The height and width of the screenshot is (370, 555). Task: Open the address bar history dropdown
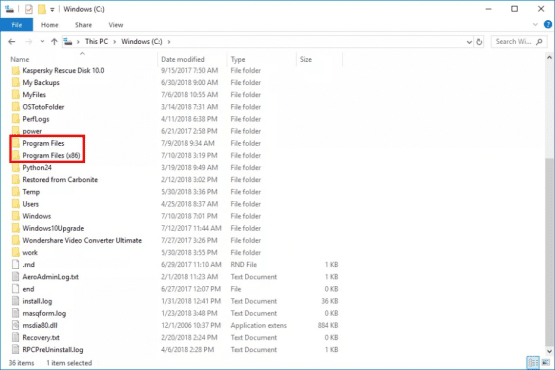tap(469, 42)
